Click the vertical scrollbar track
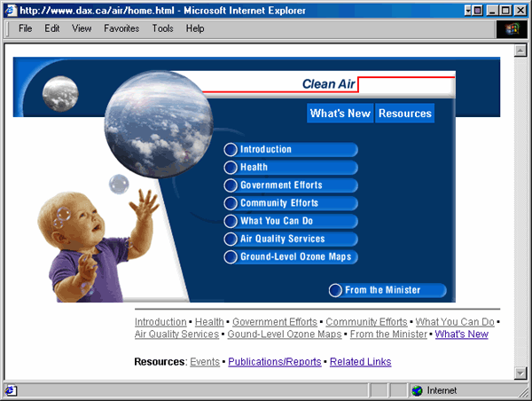 tap(520, 212)
